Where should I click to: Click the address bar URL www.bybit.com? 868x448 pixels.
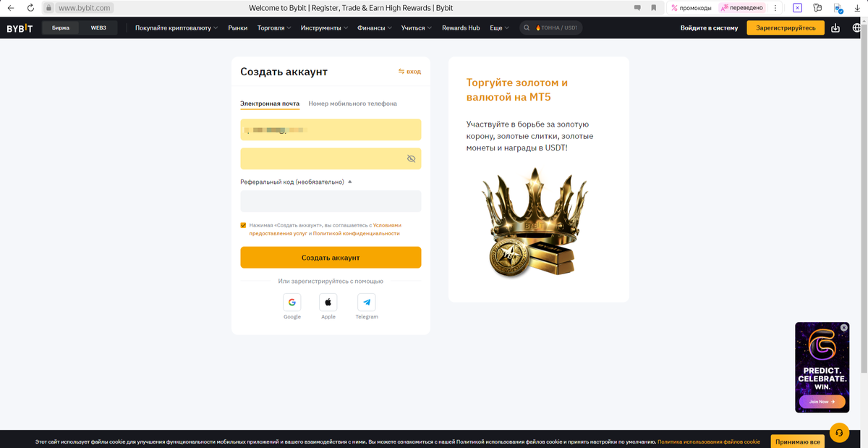[84, 8]
